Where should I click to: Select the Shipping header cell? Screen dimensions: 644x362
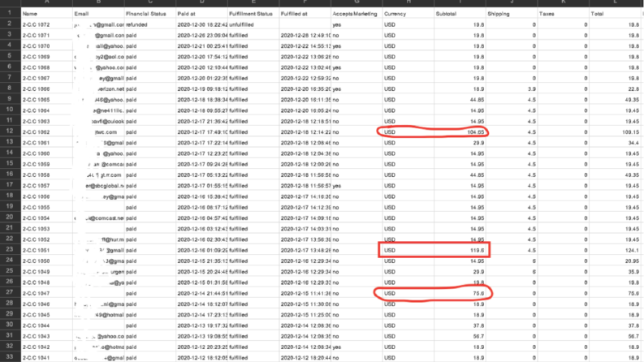click(512, 14)
